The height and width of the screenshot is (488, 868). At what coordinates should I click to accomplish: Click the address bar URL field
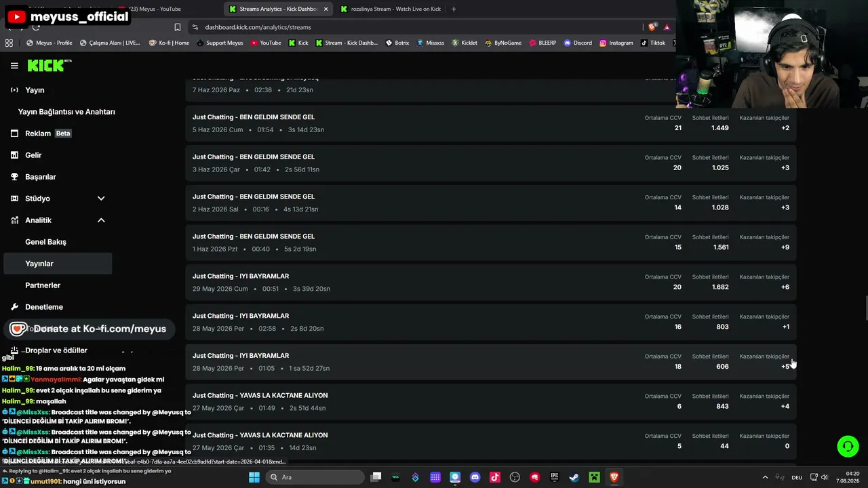click(x=414, y=27)
